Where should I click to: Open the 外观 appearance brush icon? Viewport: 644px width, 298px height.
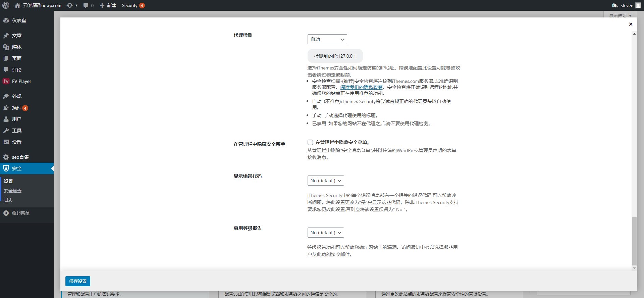6,96
